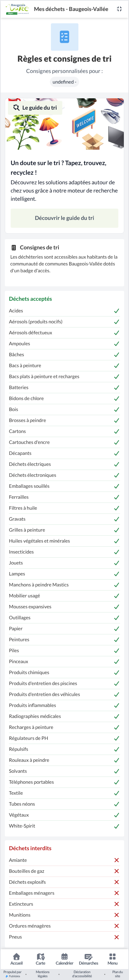Click the red cross next to Pneus
Screen dimensions: 129x980
click(x=116, y=936)
